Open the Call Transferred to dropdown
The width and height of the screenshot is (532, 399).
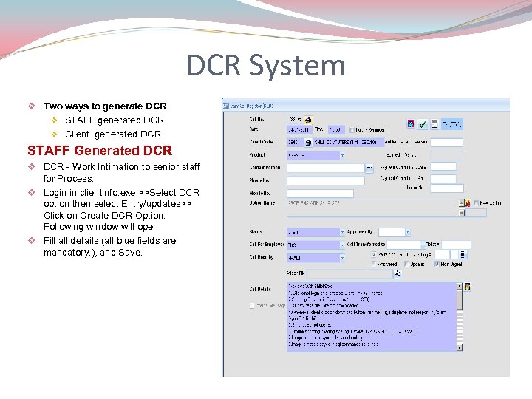(x=423, y=245)
